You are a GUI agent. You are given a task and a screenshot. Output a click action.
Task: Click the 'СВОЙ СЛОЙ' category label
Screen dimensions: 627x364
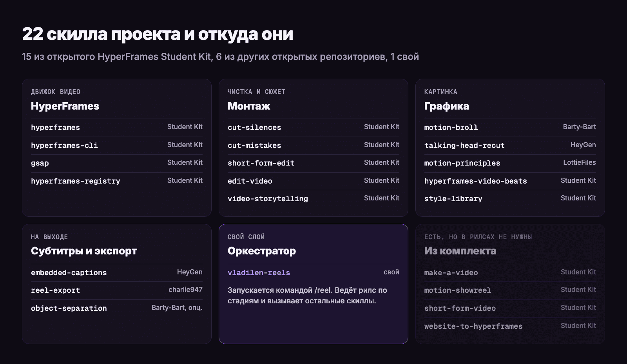(246, 237)
